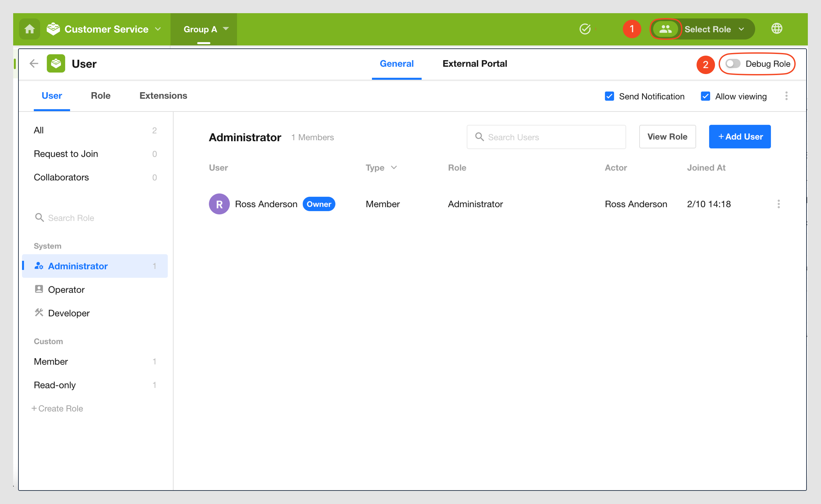
Task: Open the globe language icon
Action: click(x=777, y=29)
